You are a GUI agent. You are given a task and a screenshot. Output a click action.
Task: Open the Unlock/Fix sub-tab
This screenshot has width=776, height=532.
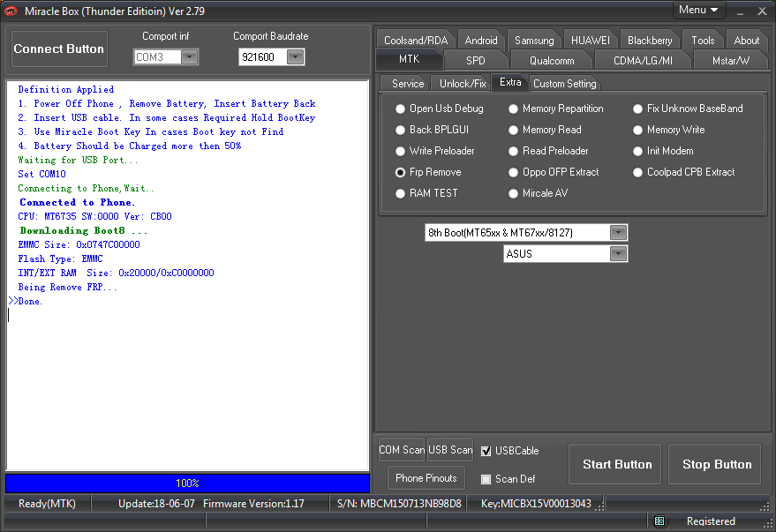[x=463, y=84]
